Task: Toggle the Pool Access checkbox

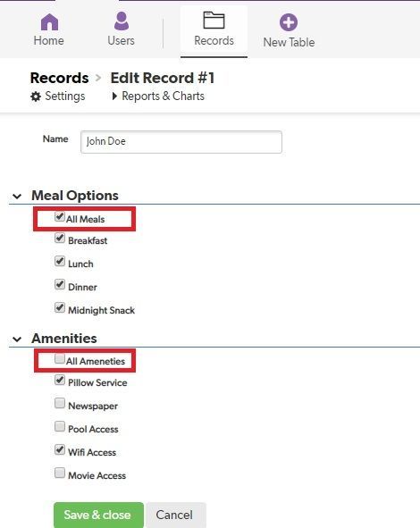Action: pos(60,426)
